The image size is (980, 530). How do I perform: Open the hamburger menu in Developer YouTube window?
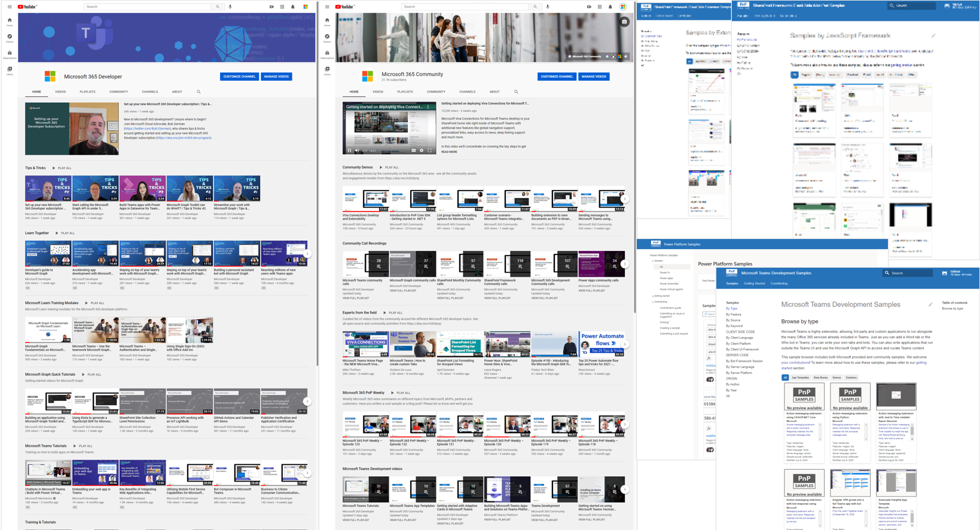tap(10, 7)
